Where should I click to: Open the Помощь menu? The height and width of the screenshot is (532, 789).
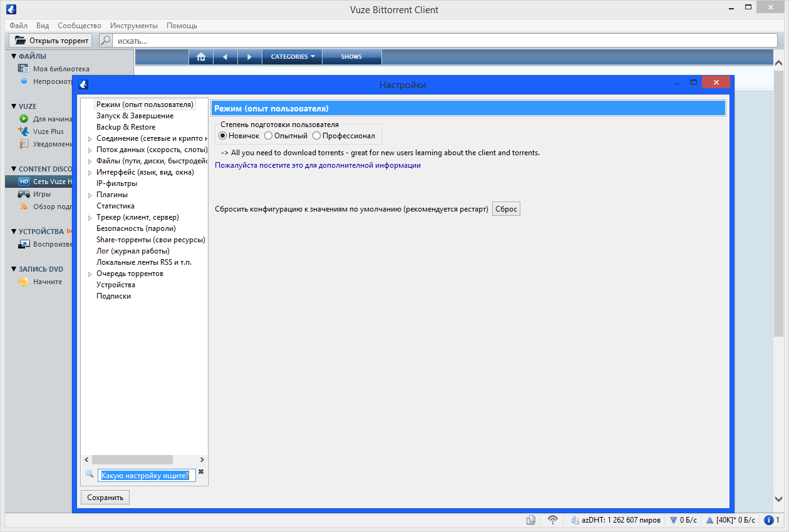182,26
